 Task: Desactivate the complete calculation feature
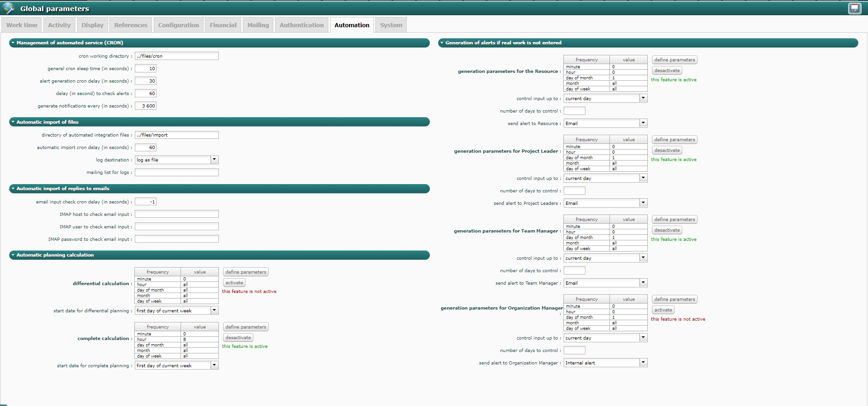click(x=238, y=338)
